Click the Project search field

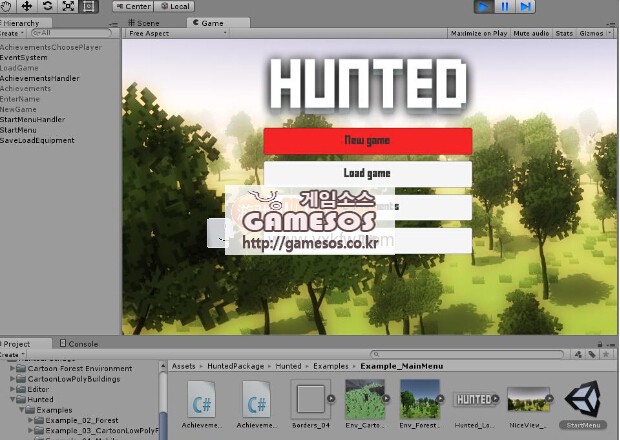point(467,354)
